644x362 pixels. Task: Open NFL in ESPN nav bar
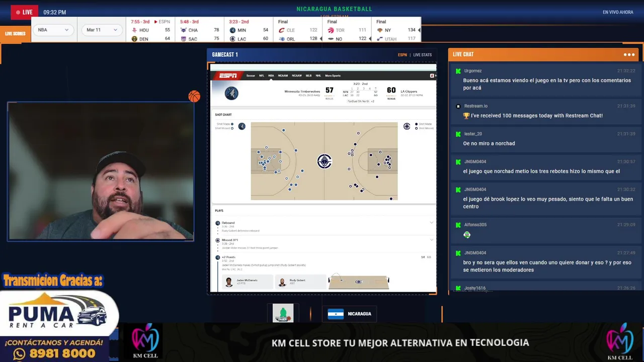262,75
